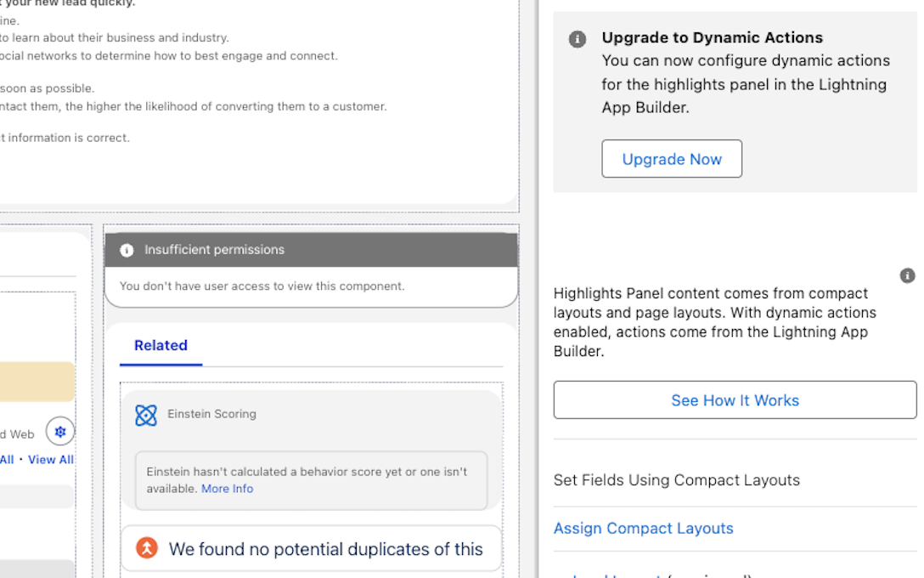Click the 'likelihood of converting them to a customer' line
This screenshot has width=924, height=578.
tap(194, 107)
